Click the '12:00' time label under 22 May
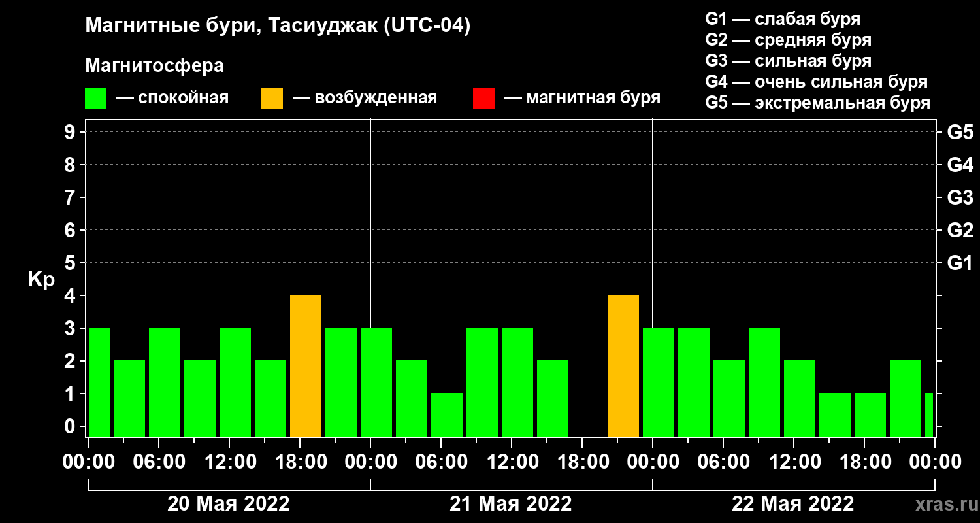The width and height of the screenshot is (980, 523). point(794,462)
